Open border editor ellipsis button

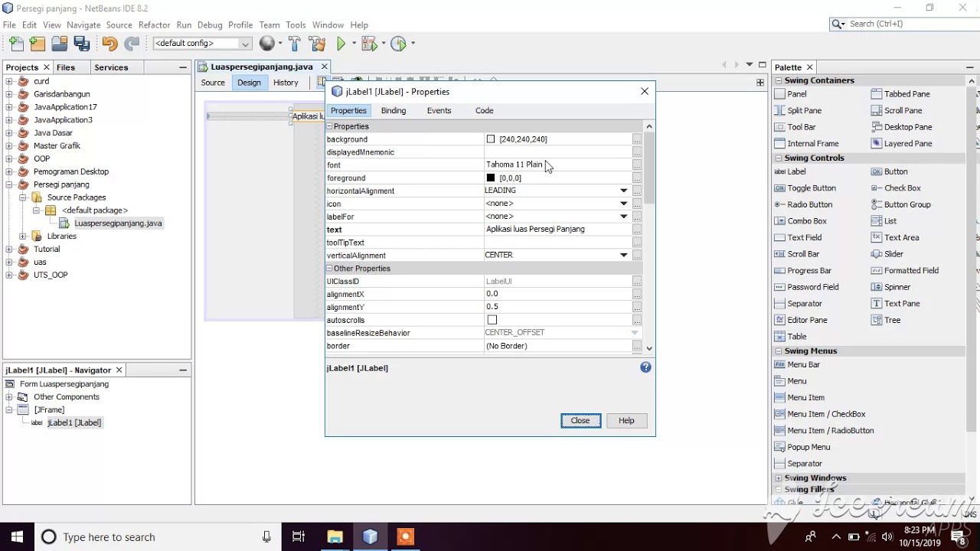point(636,346)
